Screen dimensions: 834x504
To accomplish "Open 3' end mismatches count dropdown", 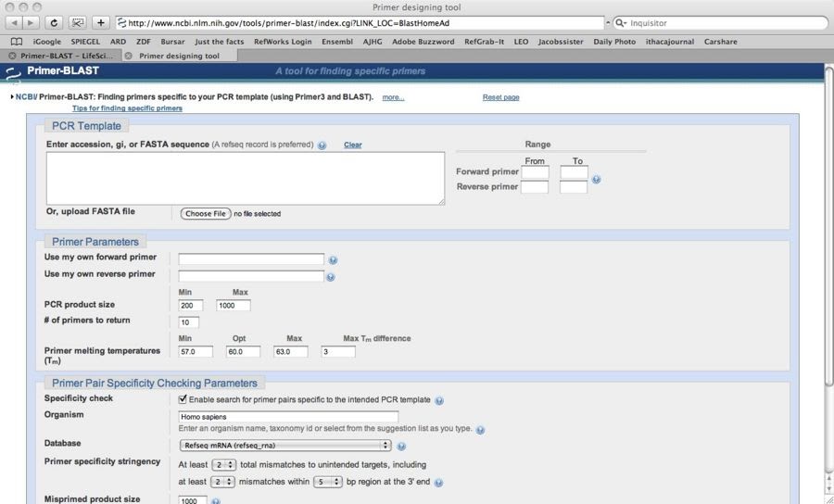I will [222, 482].
